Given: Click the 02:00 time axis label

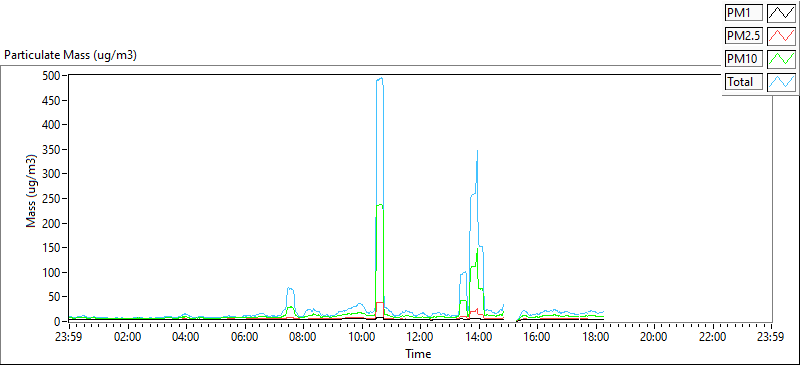Looking at the screenshot, I should 128,336.
